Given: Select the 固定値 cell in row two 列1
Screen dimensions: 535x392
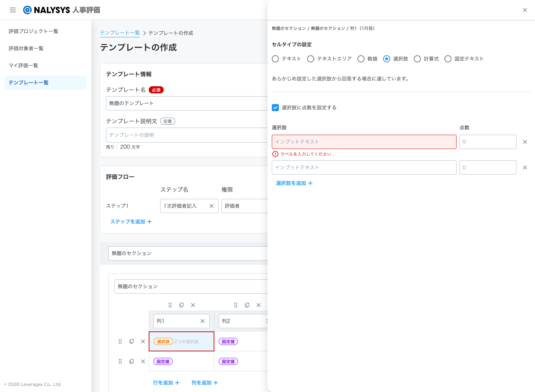Looking at the screenshot, I should pos(181,361).
